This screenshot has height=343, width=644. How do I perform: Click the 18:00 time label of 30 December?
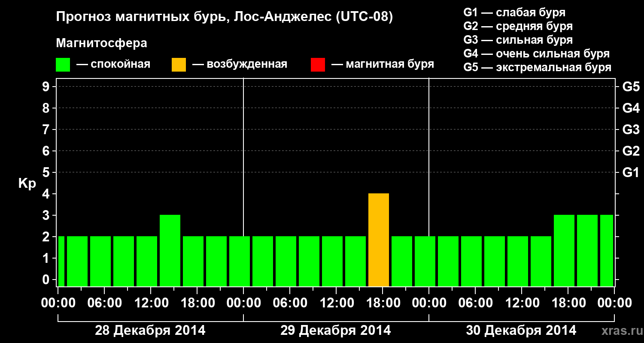coord(568,303)
